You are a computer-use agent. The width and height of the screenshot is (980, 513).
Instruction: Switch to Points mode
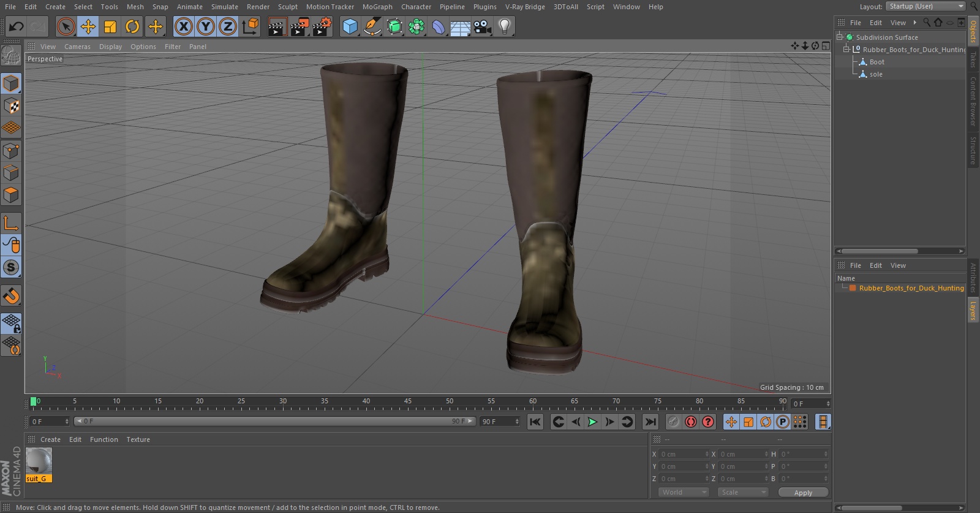(11, 151)
